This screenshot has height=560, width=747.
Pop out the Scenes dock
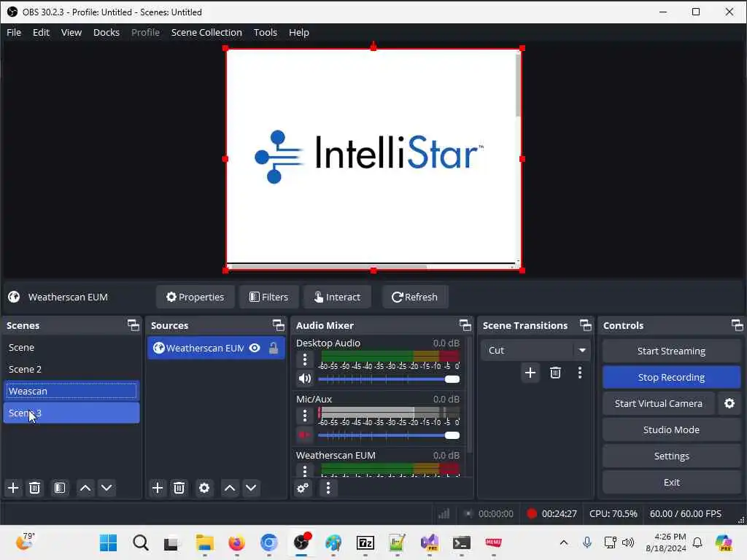[133, 325]
